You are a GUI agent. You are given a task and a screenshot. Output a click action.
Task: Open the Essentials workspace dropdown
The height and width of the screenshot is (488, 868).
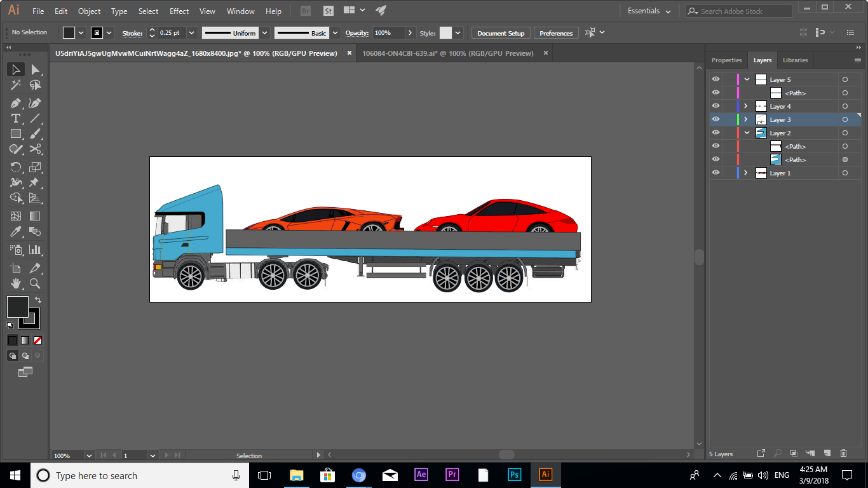649,11
